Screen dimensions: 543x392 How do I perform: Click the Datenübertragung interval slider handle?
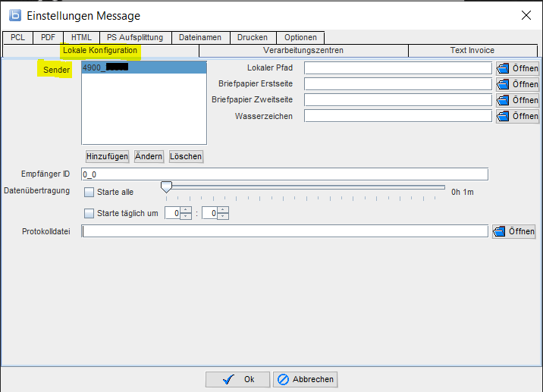pos(166,187)
